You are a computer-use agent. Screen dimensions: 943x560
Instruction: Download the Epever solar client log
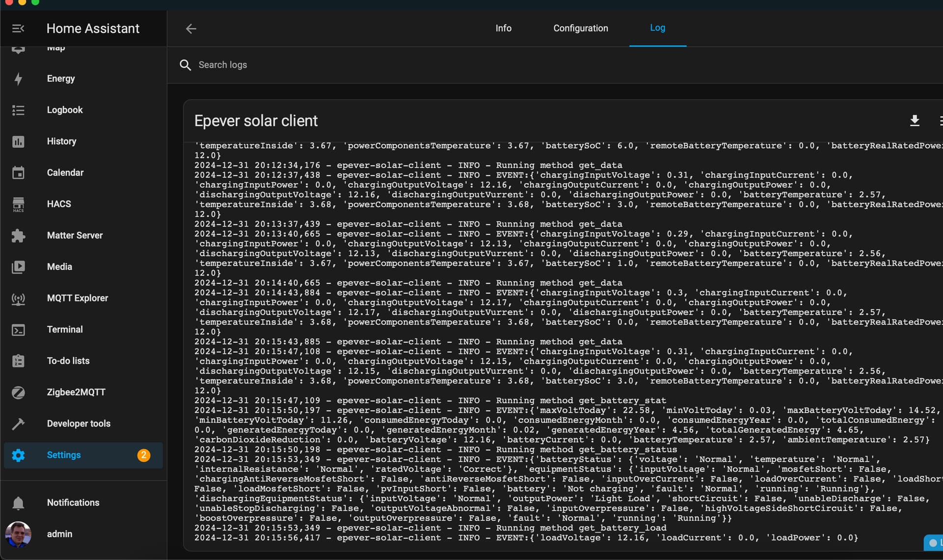[914, 121]
